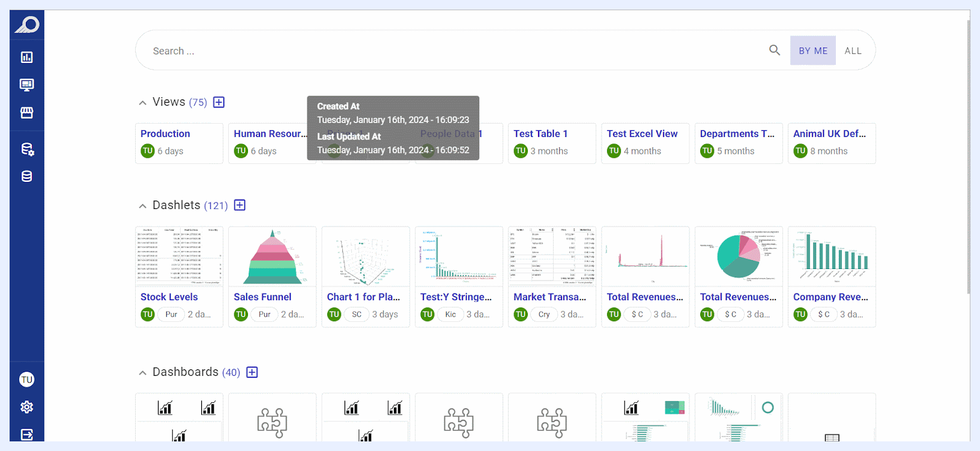Open the Sales Funnel dashlet thumbnail
The width and height of the screenshot is (980, 451).
pyautogui.click(x=272, y=256)
